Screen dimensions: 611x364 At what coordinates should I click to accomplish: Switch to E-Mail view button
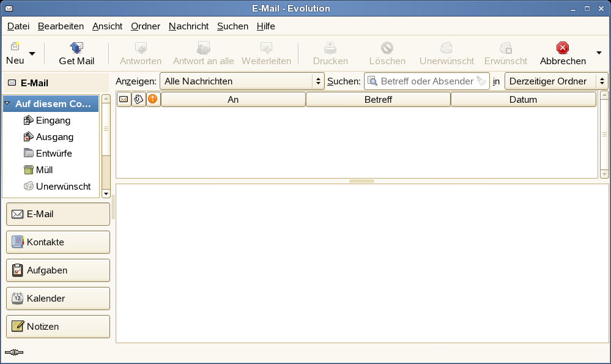(x=58, y=214)
